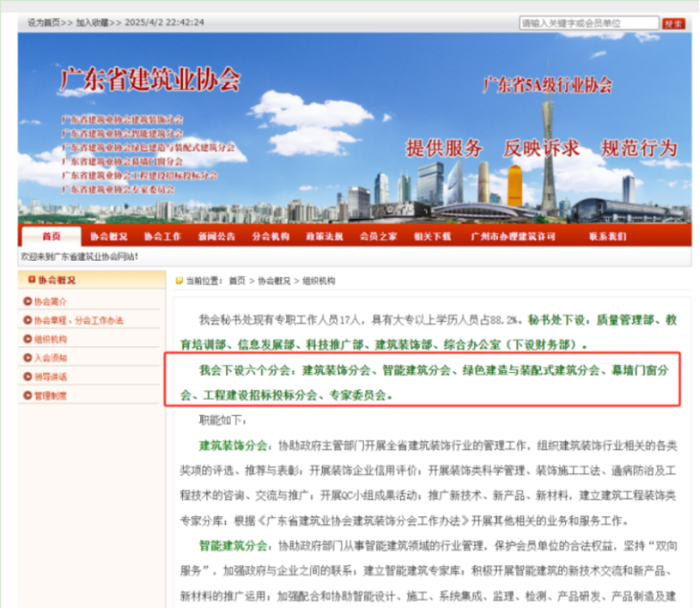The image size is (700, 609).
Task: Click the bullet icon beside 协会简介
Action: [28, 301]
